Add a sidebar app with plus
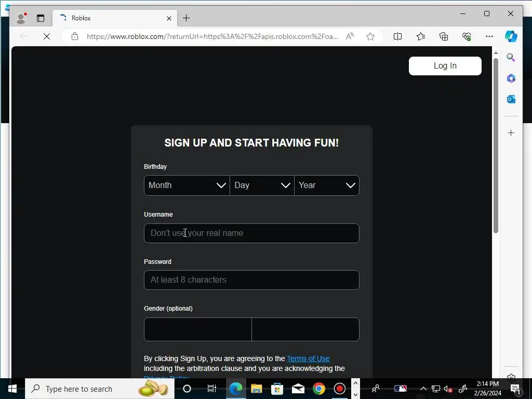Viewport: 532px width, 399px height. (x=511, y=132)
